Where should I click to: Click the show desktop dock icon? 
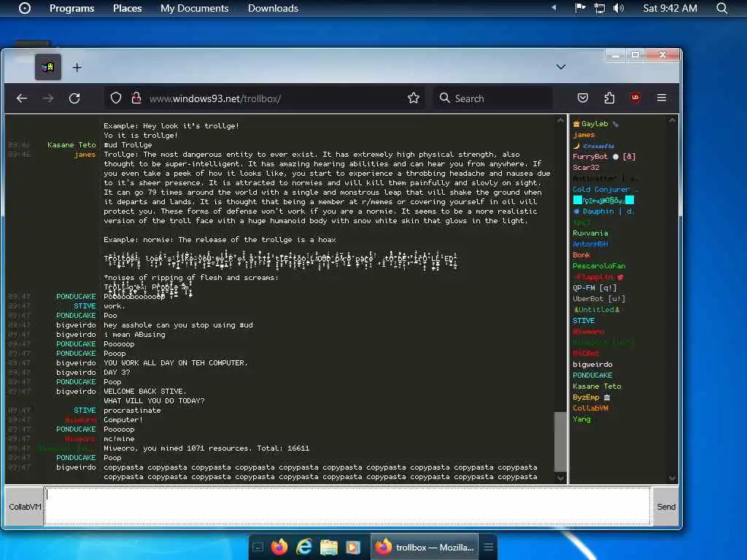258,547
